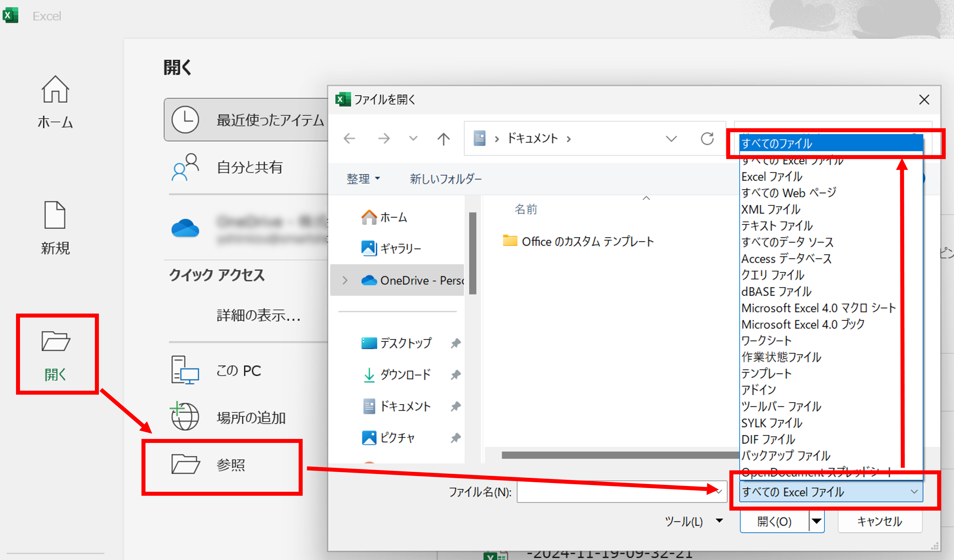Navigate forward in file dialog

tap(384, 139)
